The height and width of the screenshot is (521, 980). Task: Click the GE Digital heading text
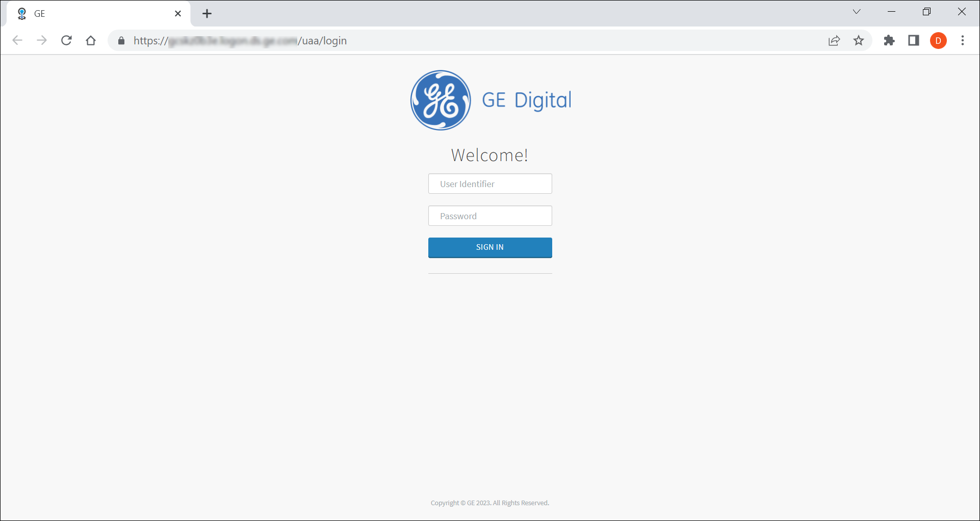point(527,100)
